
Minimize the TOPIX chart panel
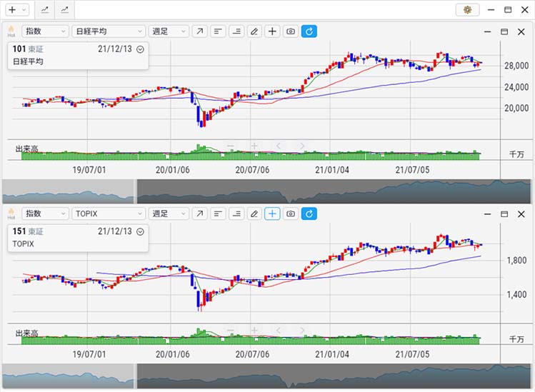click(x=488, y=214)
